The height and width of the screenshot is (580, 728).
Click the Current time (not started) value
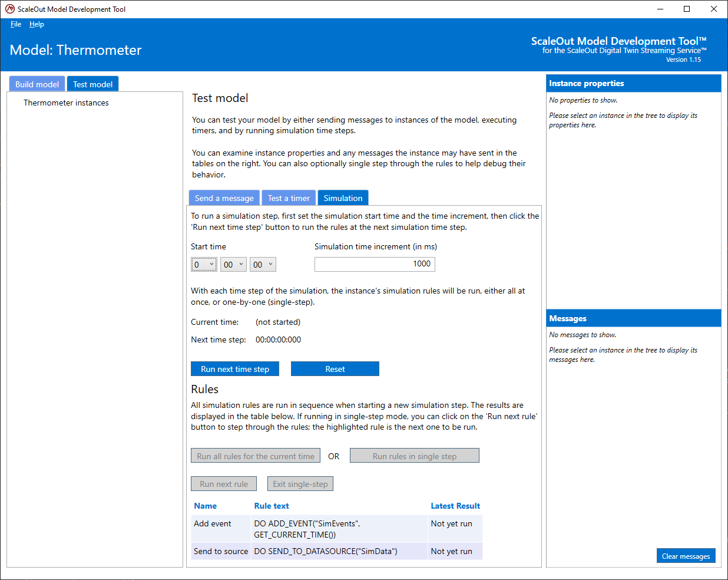pyautogui.click(x=278, y=322)
